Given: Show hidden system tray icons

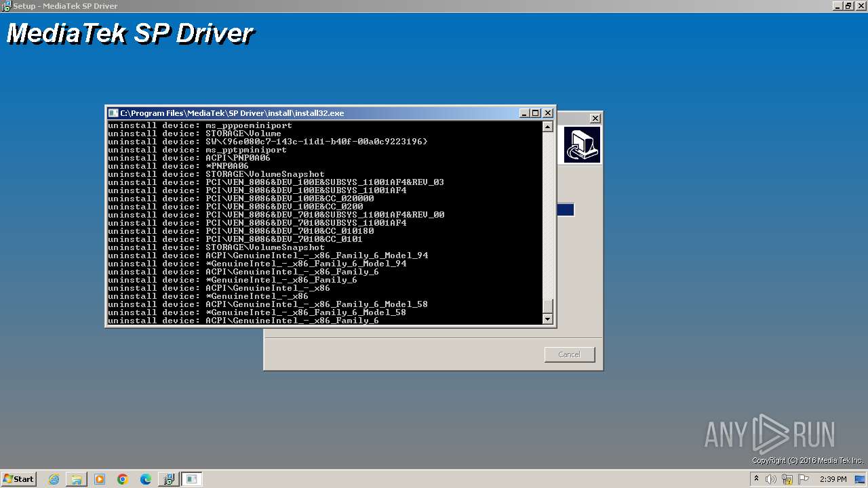Looking at the screenshot, I should coord(757,479).
